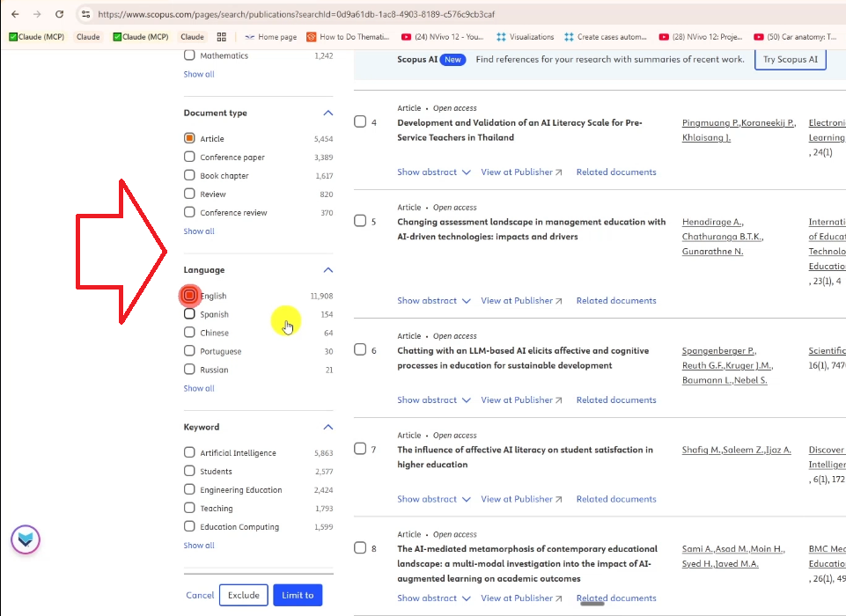Toggle the English language checkbox
This screenshot has height=616, width=846.
click(x=189, y=295)
